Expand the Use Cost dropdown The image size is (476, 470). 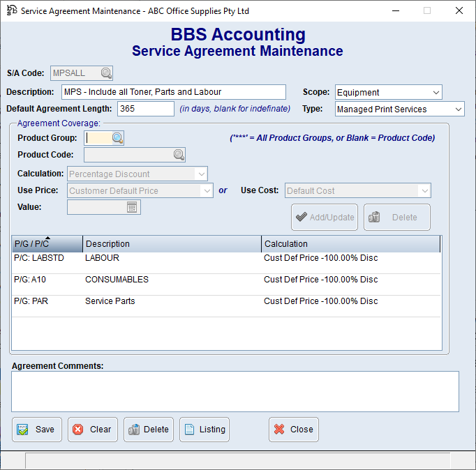424,190
